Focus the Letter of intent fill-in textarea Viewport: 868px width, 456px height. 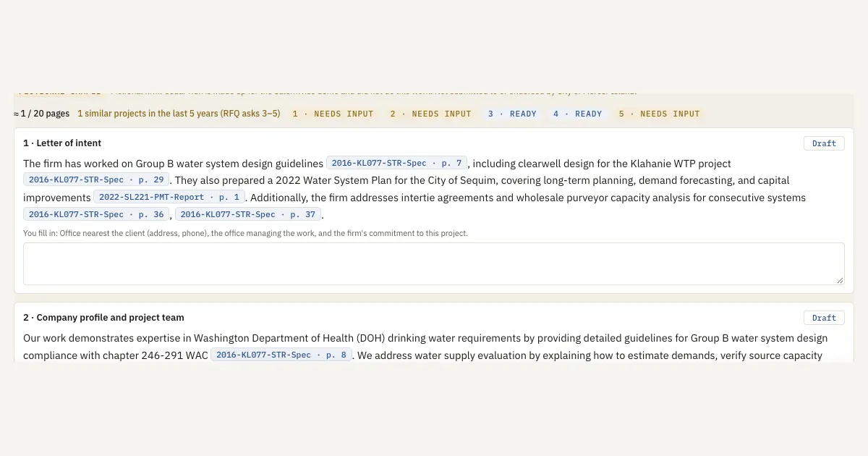click(434, 263)
